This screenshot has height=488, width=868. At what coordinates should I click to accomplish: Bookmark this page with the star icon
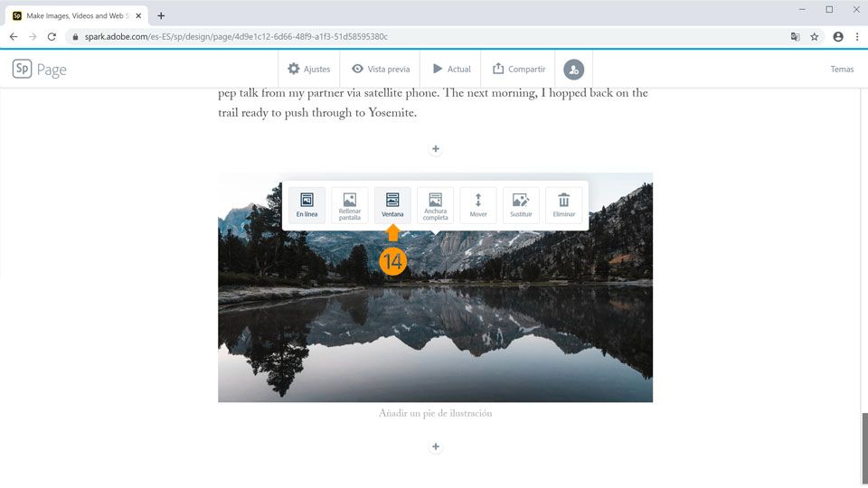pos(815,36)
